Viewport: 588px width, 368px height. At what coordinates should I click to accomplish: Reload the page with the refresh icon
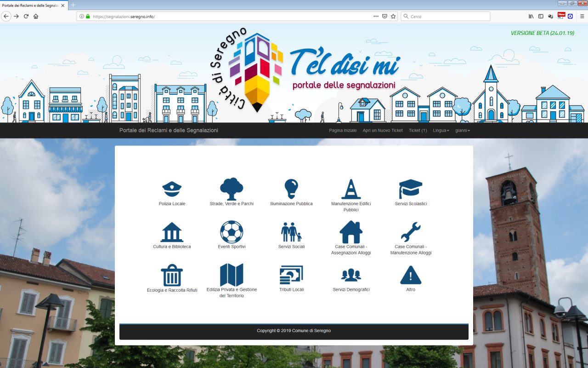click(26, 16)
